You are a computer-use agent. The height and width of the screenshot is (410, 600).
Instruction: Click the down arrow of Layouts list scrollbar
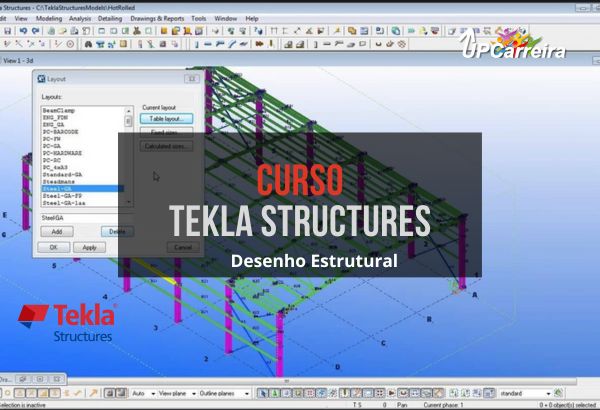pos(129,202)
